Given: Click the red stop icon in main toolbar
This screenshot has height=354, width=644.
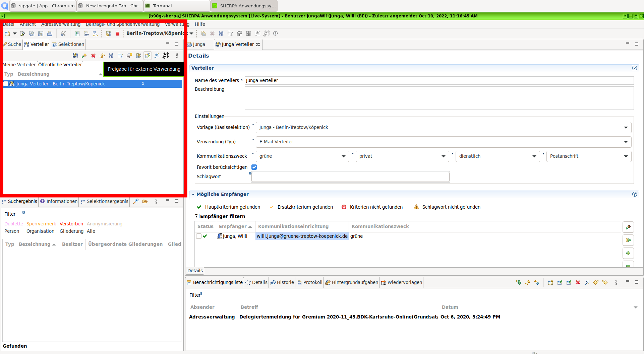Looking at the screenshot, I should 118,33.
